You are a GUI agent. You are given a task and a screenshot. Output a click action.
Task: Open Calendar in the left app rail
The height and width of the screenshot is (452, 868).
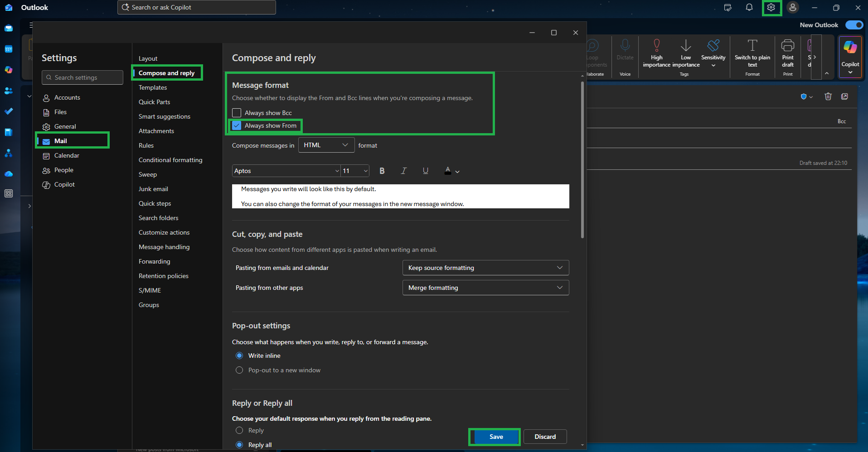point(9,49)
